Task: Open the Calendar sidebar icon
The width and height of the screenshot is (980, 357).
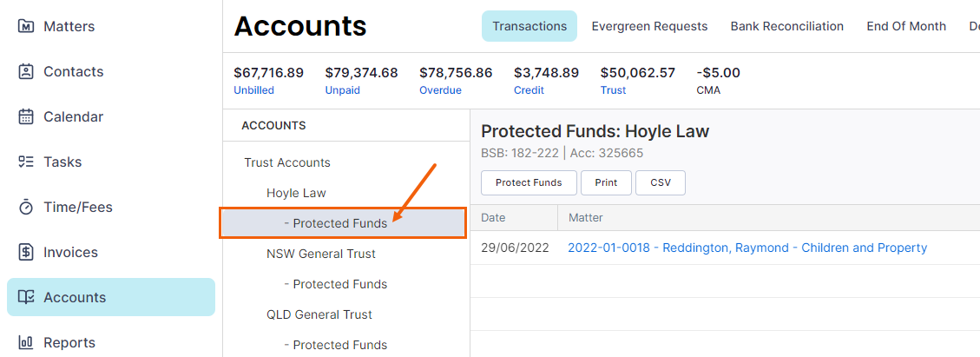Action: tap(26, 117)
